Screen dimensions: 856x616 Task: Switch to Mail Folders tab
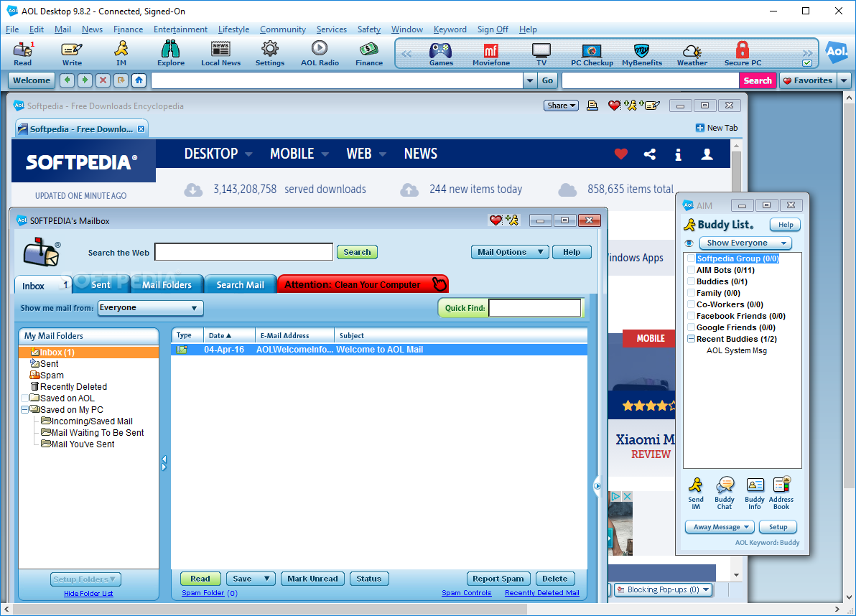(167, 284)
